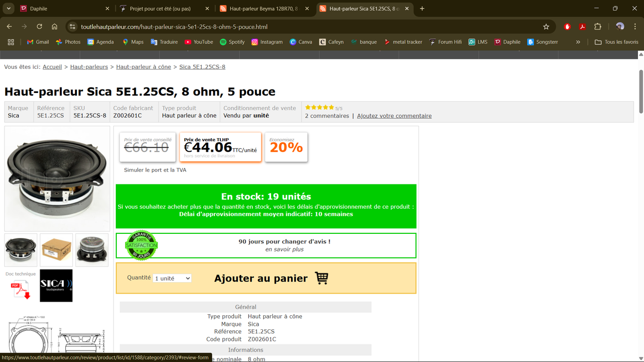Open the browser home page icon
Screen dimensions: 644x362
[54, 27]
